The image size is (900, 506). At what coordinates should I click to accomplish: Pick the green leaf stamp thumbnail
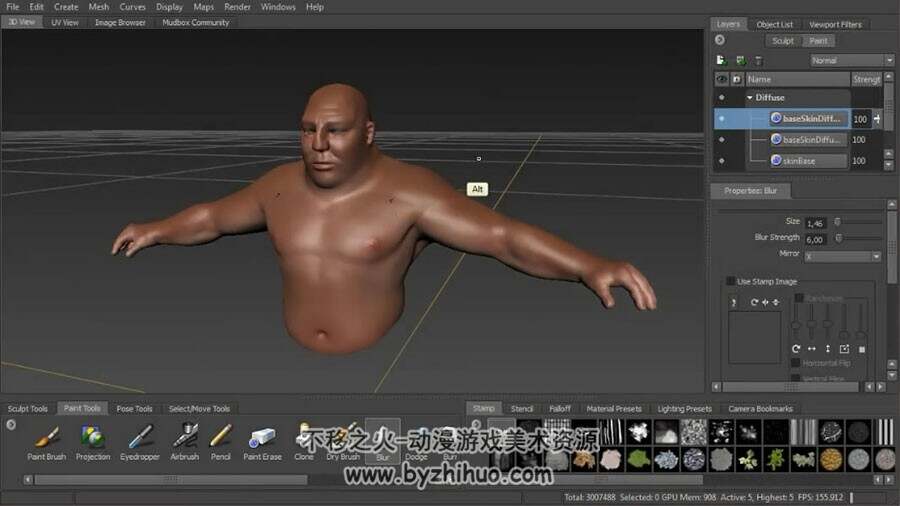(x=639, y=459)
